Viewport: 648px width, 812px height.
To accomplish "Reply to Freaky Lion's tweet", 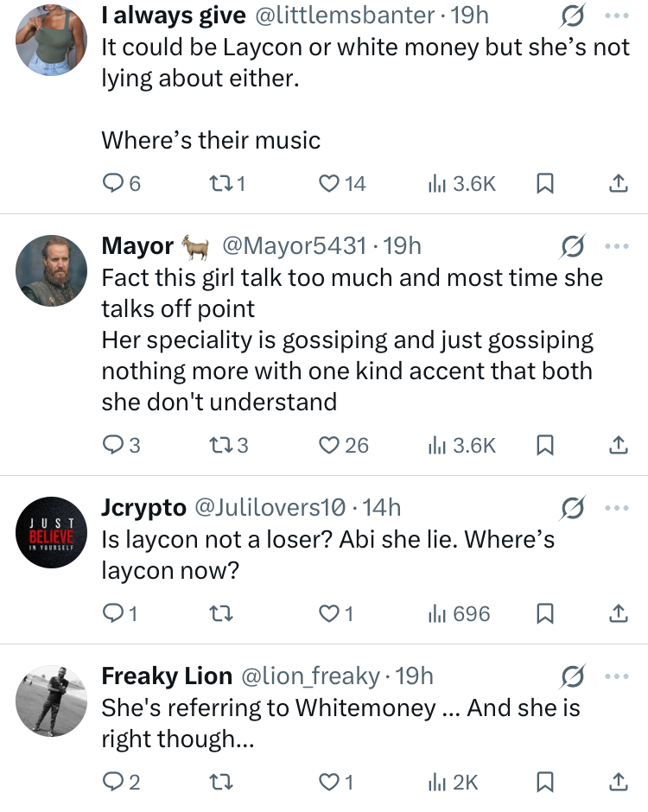I will [x=113, y=782].
